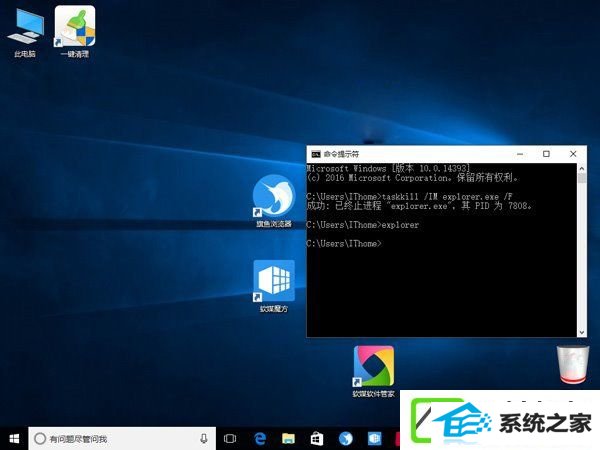The image size is (600, 450).
Task: Click the command prompt scrollbar up arrow
Action: click(x=582, y=168)
